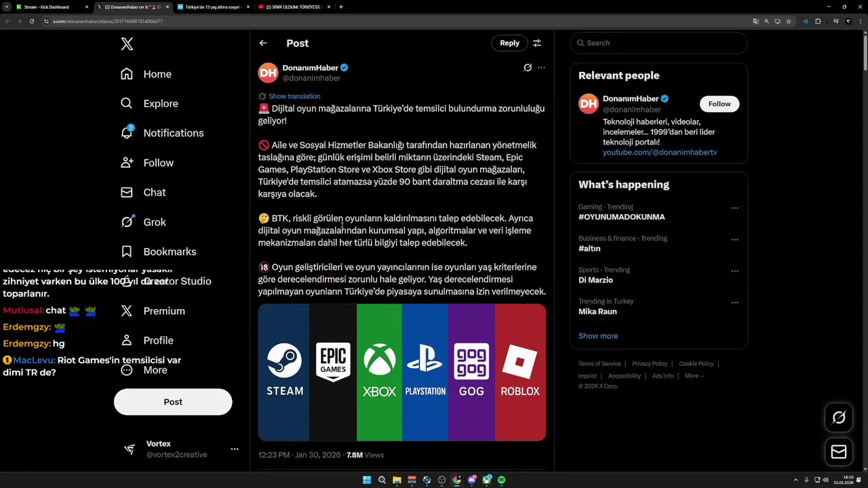The image size is (868, 488).
Task: Open File Explorer from the taskbar
Action: 397,480
